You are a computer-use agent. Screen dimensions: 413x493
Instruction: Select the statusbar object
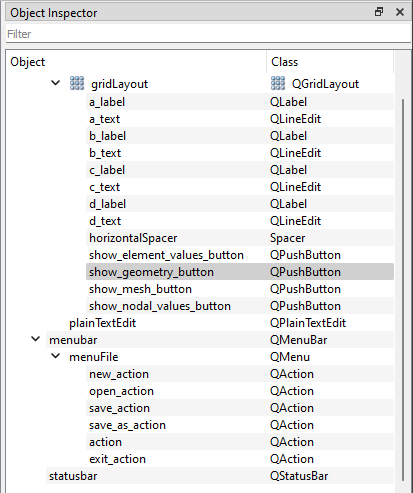click(x=73, y=476)
